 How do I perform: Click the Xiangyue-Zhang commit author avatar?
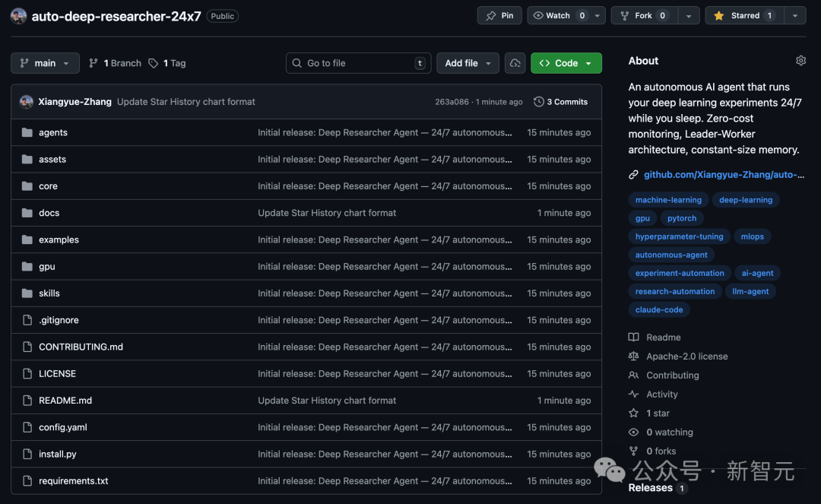27,102
